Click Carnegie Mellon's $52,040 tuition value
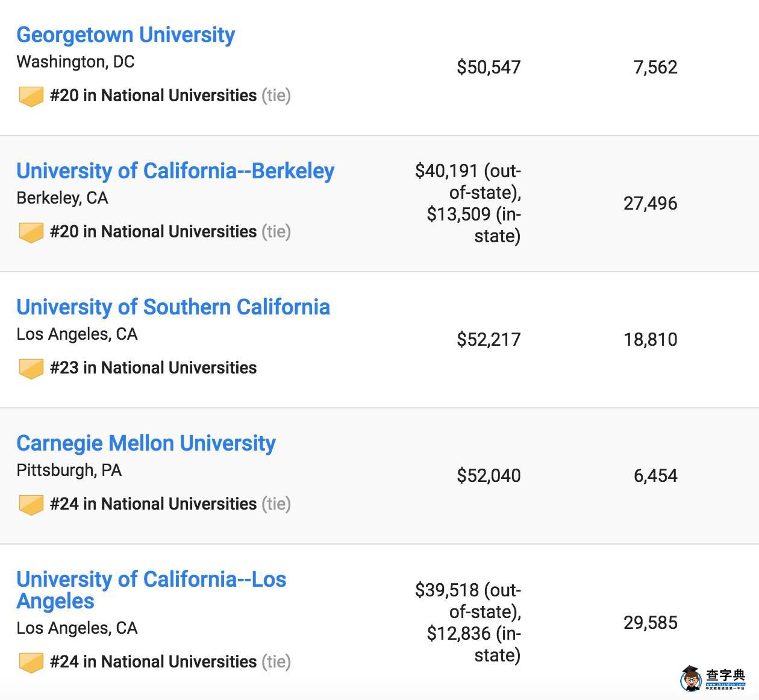The image size is (759, 700). (489, 475)
